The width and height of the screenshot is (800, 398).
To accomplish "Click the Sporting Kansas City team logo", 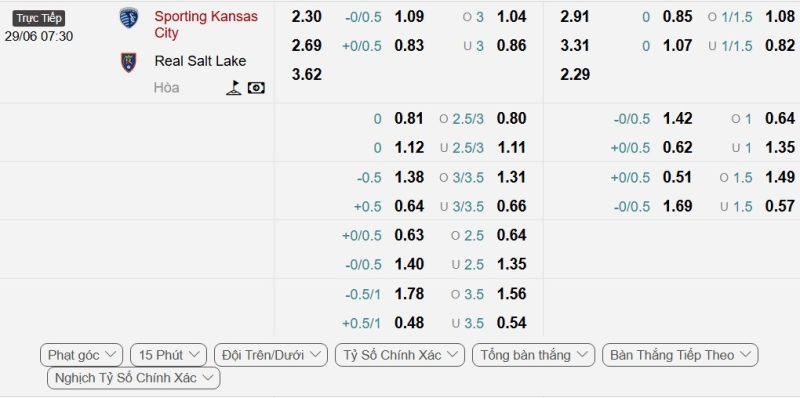I will [129, 18].
